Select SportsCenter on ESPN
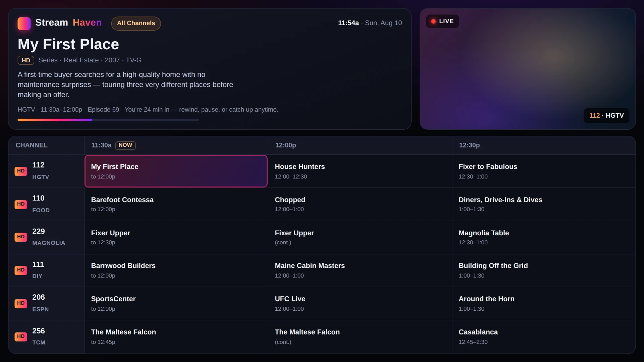This screenshot has width=644, height=362. point(176,303)
